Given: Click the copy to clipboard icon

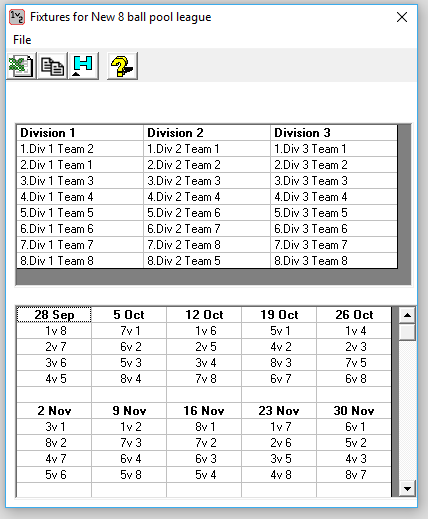Looking at the screenshot, I should [52, 66].
